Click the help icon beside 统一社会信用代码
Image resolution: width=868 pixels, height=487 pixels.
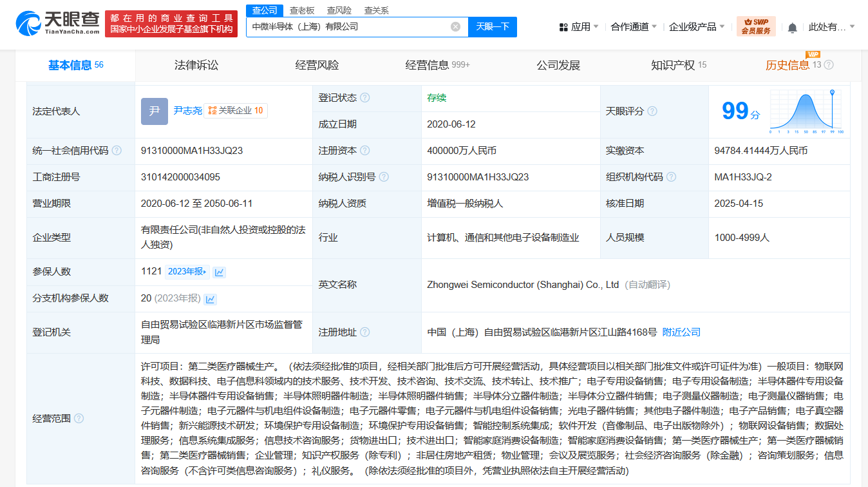pos(117,151)
